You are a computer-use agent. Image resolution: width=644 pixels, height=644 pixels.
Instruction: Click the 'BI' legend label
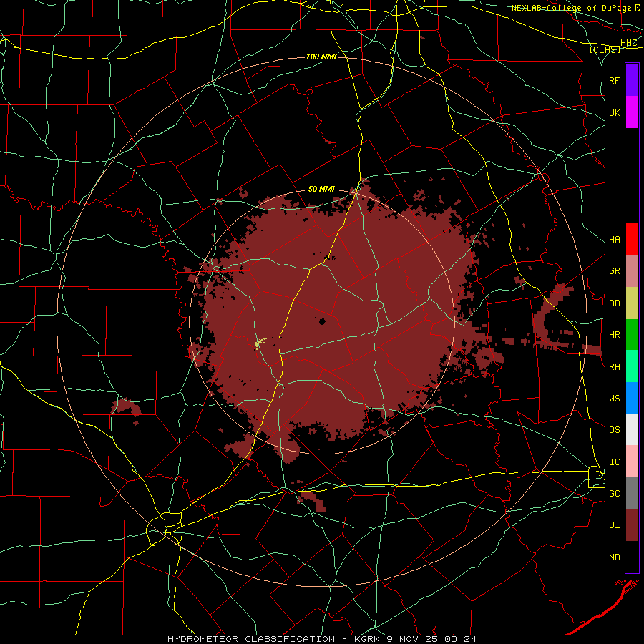[x=615, y=525]
